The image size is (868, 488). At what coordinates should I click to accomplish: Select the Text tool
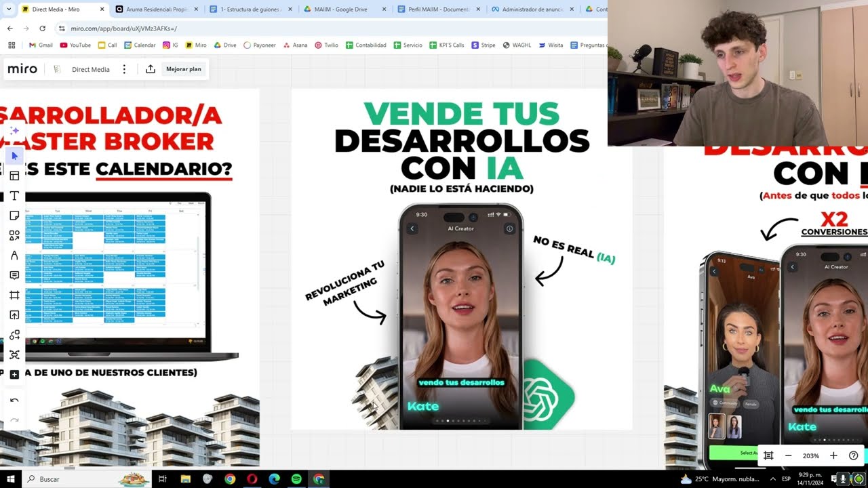coord(14,196)
